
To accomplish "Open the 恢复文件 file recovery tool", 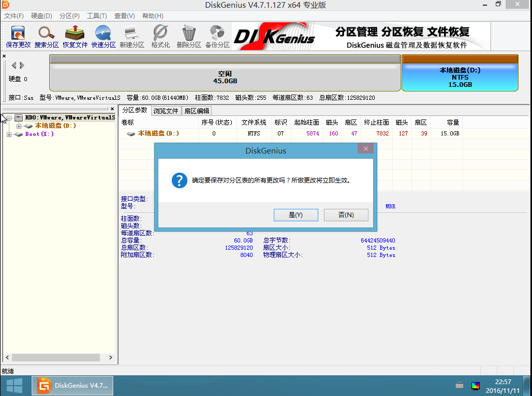I will point(75,37).
